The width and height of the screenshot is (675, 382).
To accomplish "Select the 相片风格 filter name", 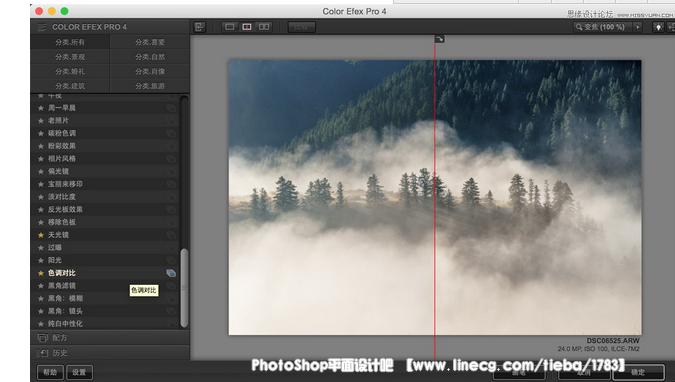I will point(62,159).
